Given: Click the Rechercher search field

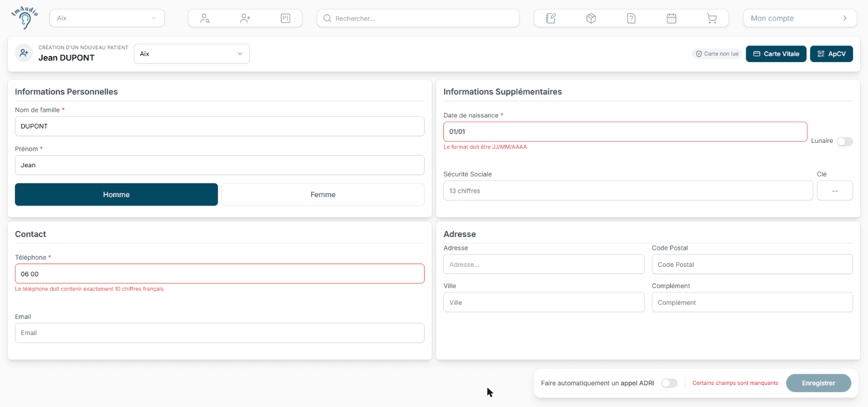Looking at the screenshot, I should tap(418, 18).
